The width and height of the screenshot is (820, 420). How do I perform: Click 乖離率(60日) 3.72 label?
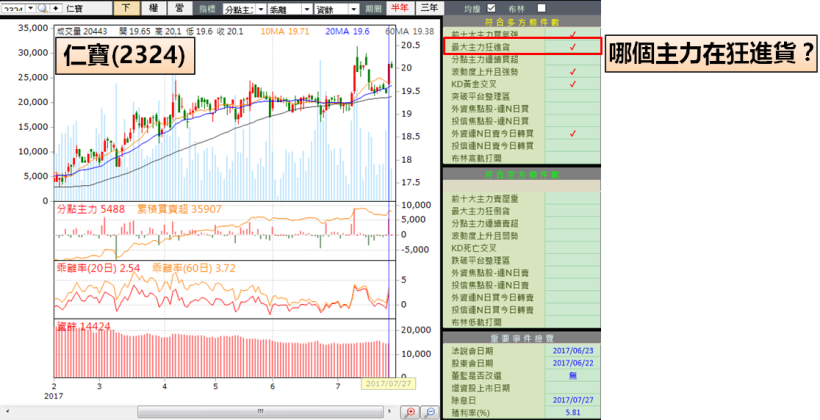coord(194,268)
